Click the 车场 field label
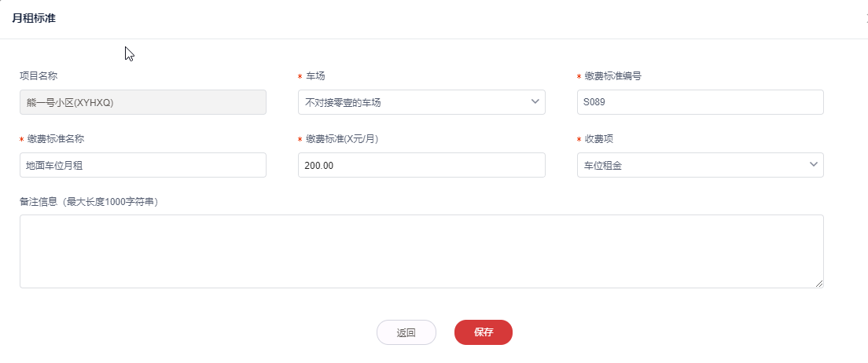 [x=315, y=76]
